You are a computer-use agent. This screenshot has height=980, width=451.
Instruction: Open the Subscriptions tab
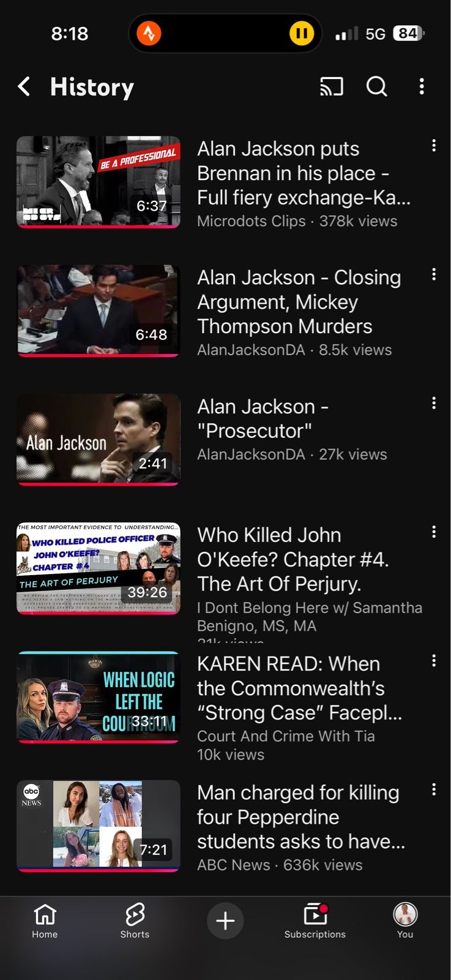pos(315,921)
